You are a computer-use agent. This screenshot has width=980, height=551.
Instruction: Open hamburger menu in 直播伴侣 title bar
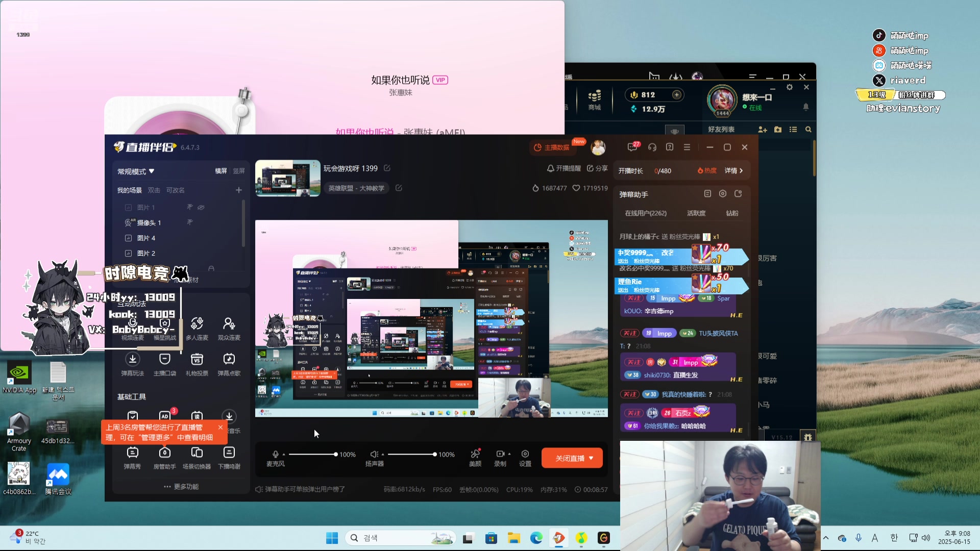pos(687,147)
